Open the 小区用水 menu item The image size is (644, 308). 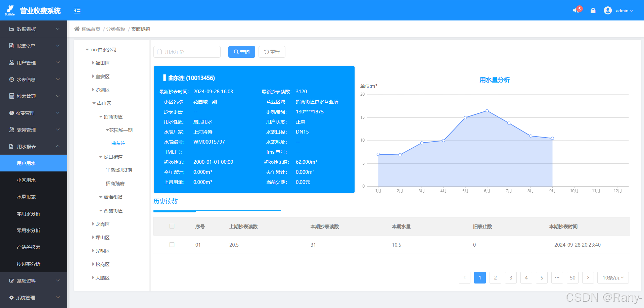34,180
